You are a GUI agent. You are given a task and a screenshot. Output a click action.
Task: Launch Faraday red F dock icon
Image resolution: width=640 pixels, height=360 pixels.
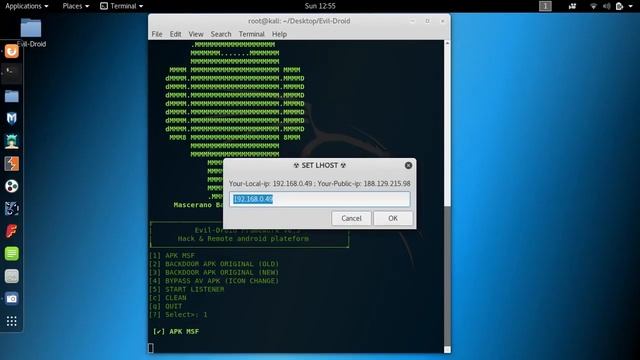click(11, 231)
